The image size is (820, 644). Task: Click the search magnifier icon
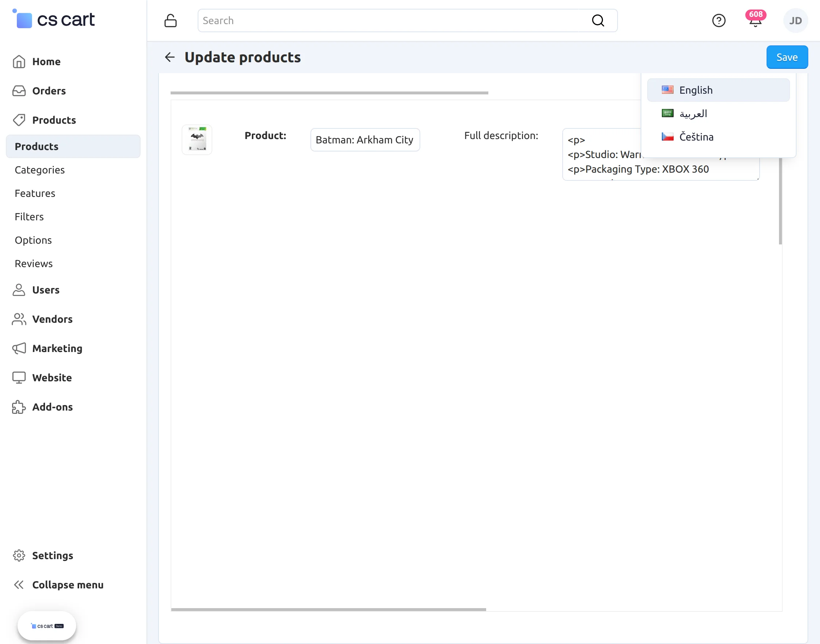pyautogui.click(x=598, y=20)
